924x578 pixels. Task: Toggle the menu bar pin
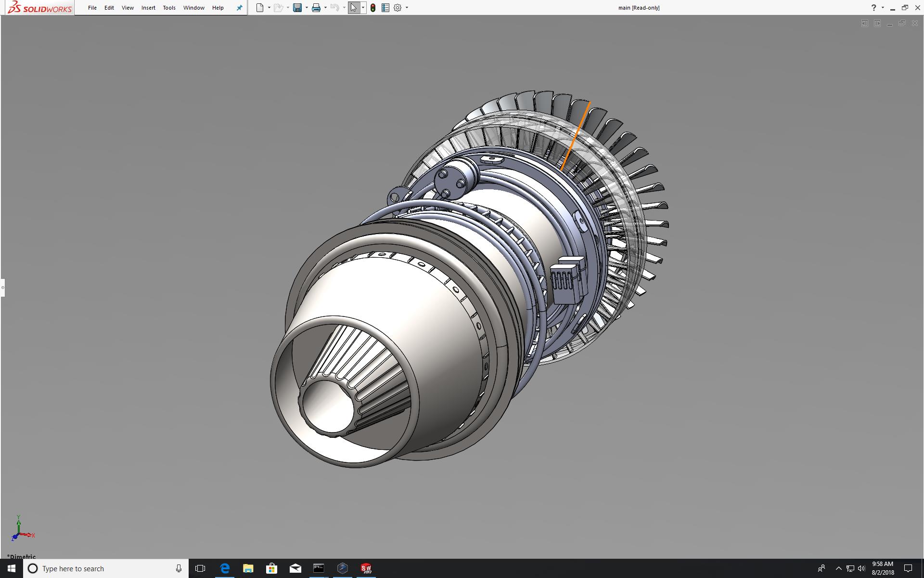pos(239,8)
